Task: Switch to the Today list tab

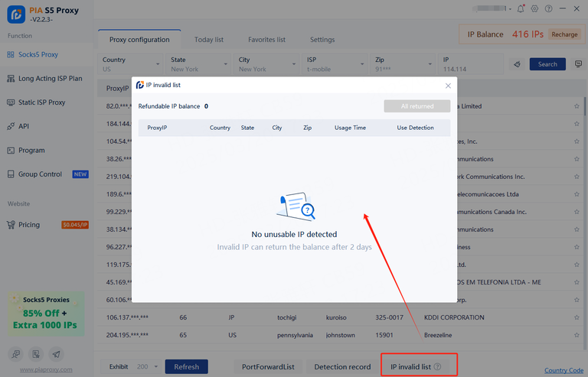Action: coord(209,40)
